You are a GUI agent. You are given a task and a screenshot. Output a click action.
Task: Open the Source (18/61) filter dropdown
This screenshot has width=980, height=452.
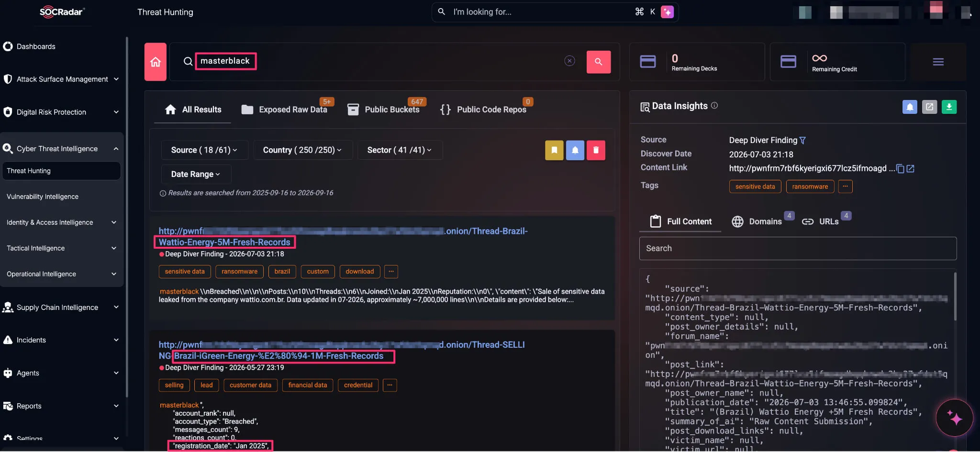205,150
